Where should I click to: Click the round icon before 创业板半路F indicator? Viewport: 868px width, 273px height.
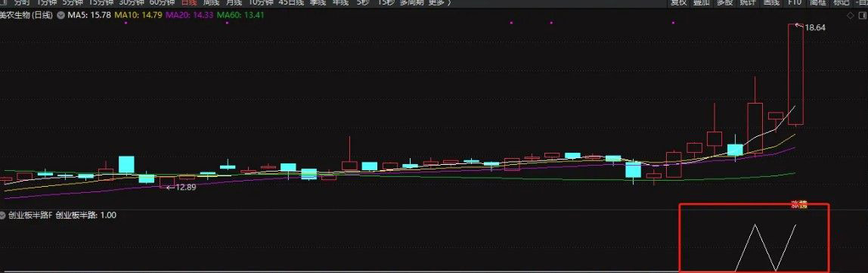[2, 215]
